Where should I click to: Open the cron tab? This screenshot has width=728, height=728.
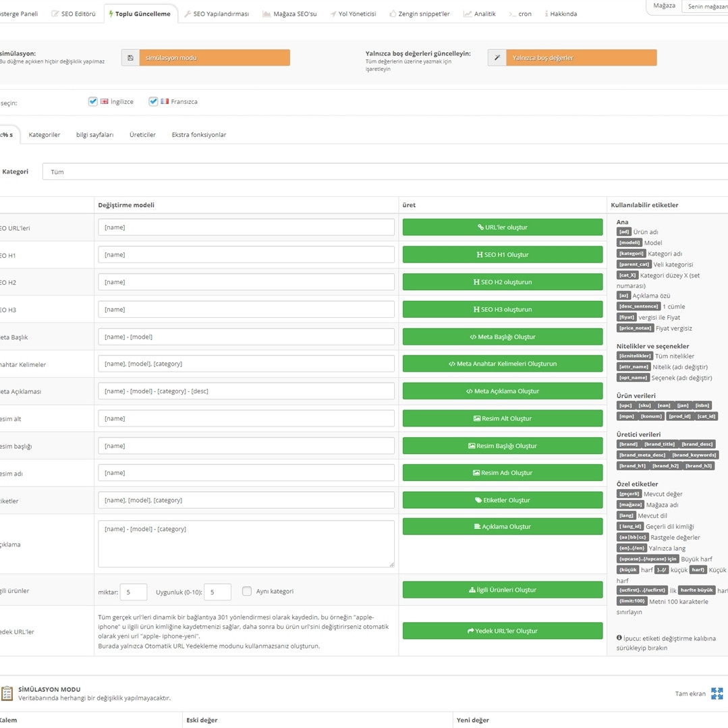point(520,14)
